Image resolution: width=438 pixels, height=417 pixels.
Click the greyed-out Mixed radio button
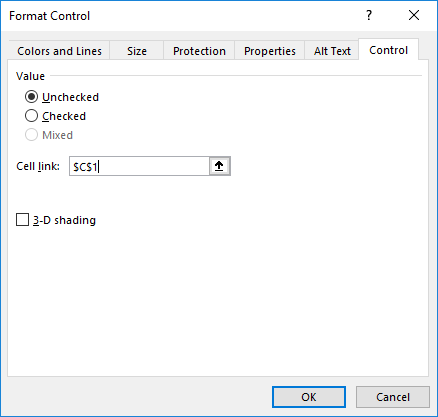31,135
